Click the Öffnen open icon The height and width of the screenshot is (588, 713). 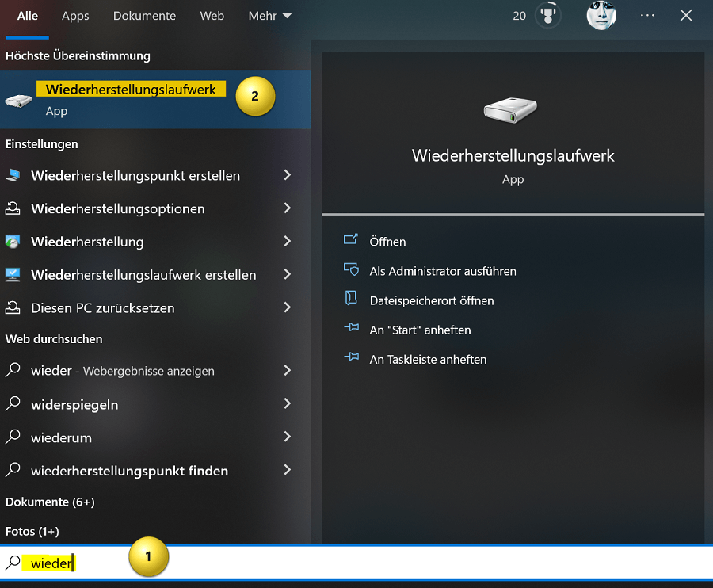tap(351, 239)
